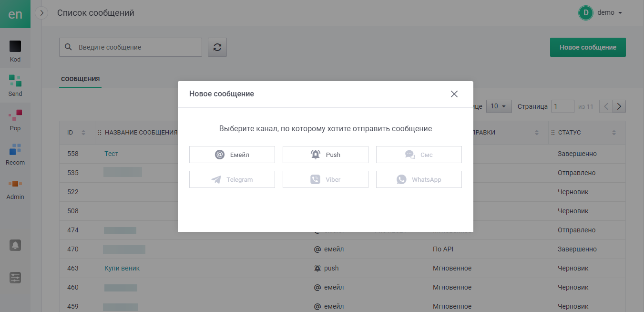Image resolution: width=644 pixels, height=312 pixels.
Task: Go to the previous page arrow
Action: (x=605, y=106)
